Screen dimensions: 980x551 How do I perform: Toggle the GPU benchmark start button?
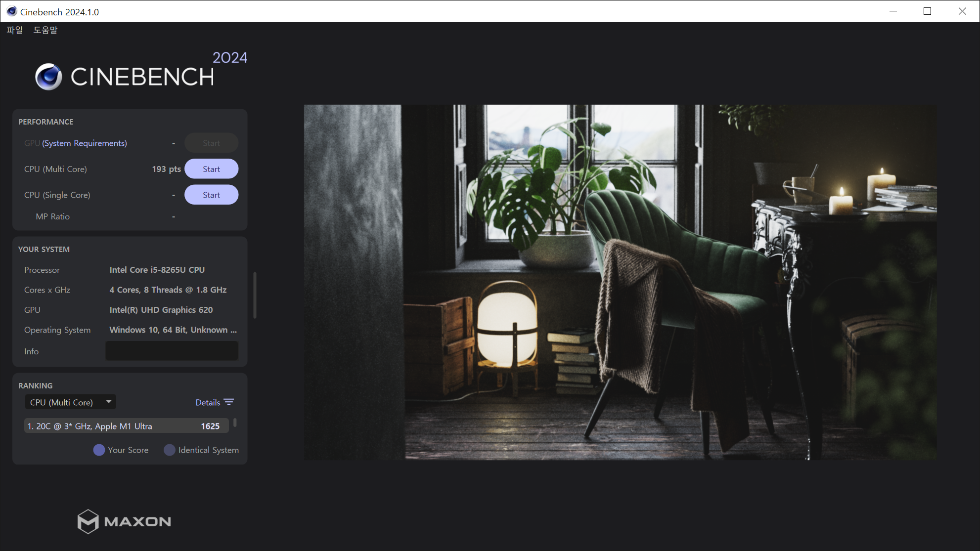(211, 143)
